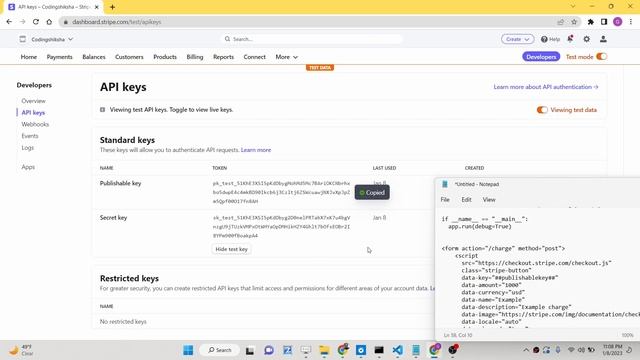Viewport: 640px width, 360px height.
Task: Close the API keys browser tab
Action: 97,7
